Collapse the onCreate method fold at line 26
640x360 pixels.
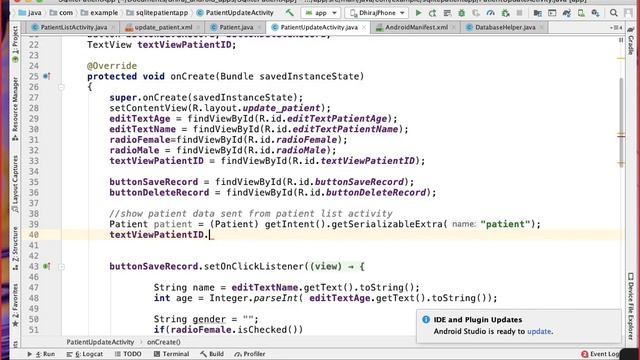pyautogui.click(x=61, y=87)
